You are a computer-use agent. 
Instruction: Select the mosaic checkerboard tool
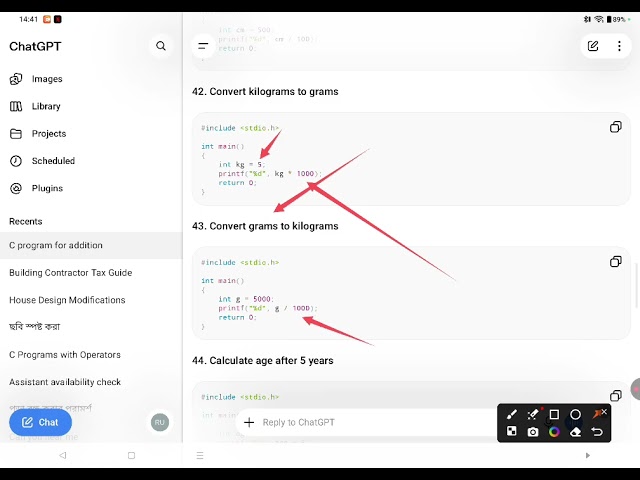[x=512, y=431]
